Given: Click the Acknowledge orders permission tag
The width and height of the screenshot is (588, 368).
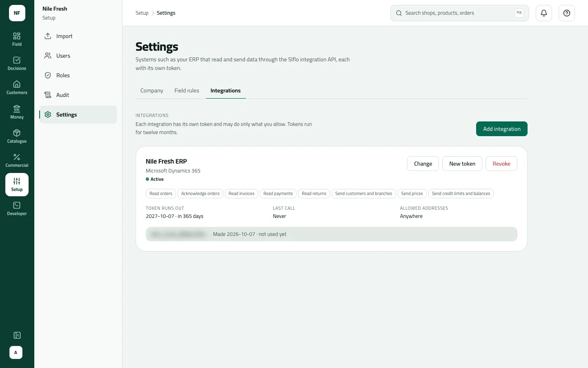Looking at the screenshot, I should click(200, 193).
